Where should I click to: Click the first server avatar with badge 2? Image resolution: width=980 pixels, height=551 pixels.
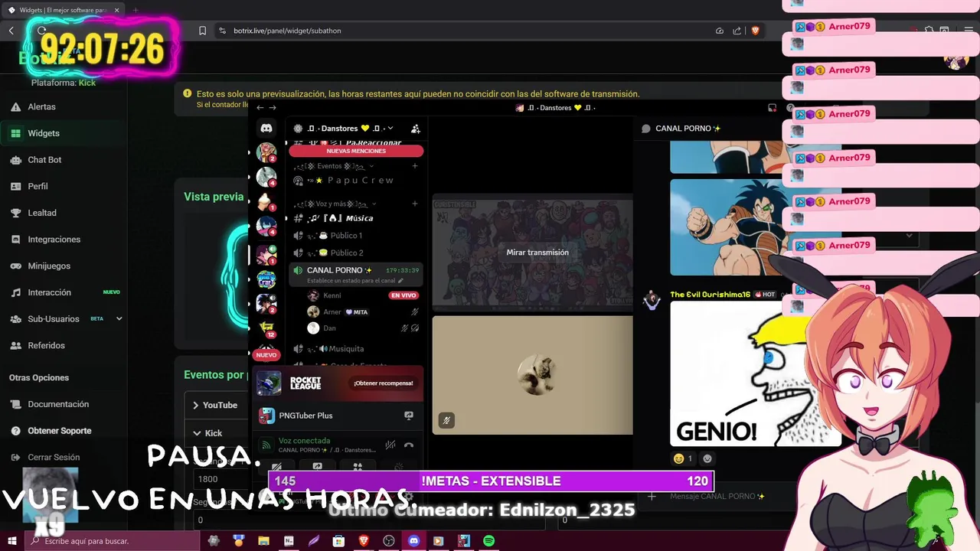(266, 152)
